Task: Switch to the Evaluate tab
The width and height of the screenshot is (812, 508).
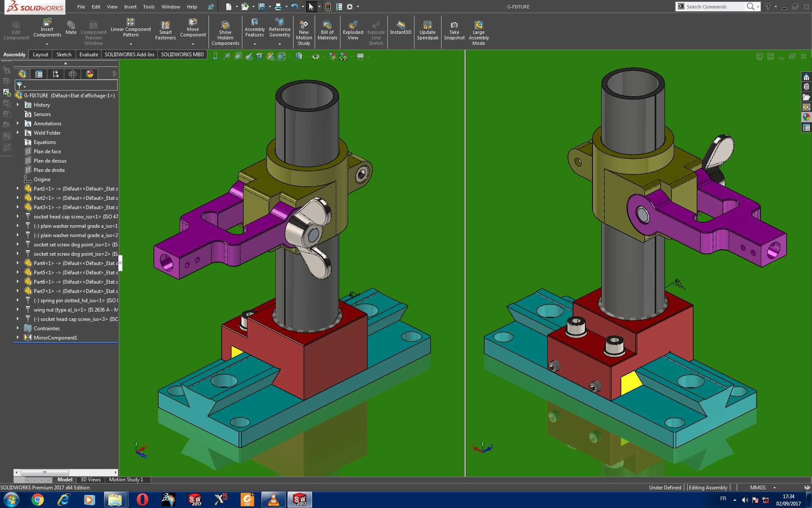Action: (88, 55)
